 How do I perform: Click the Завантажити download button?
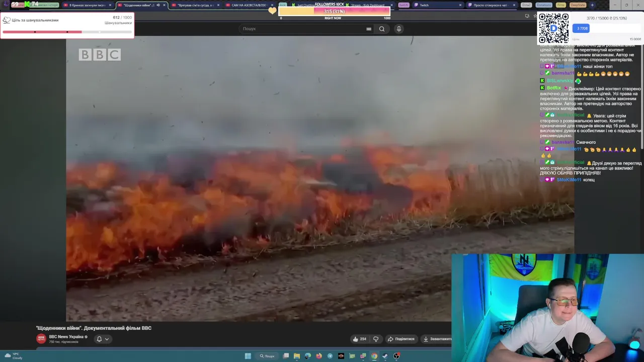[x=437, y=339]
